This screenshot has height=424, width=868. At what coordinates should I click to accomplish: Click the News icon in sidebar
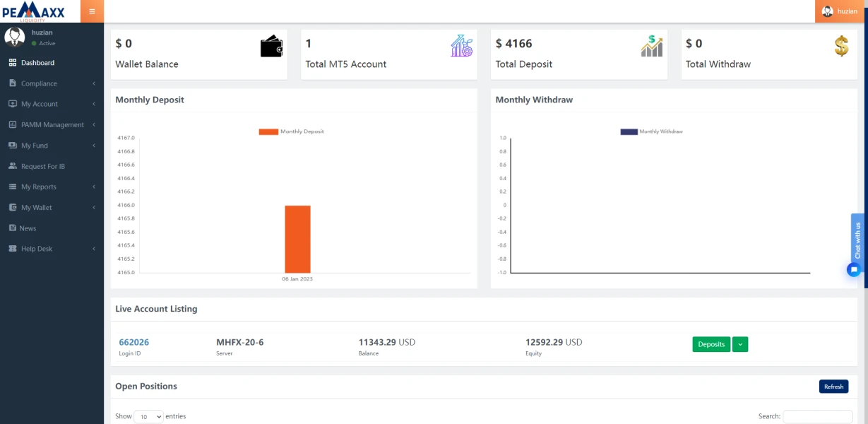coord(13,228)
